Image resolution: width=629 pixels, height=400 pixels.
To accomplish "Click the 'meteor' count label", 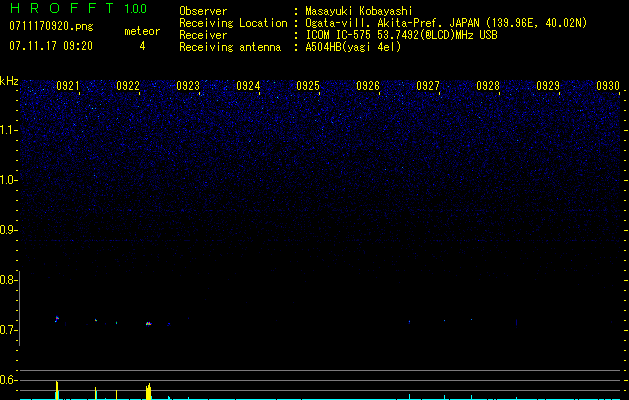I will (x=142, y=31).
